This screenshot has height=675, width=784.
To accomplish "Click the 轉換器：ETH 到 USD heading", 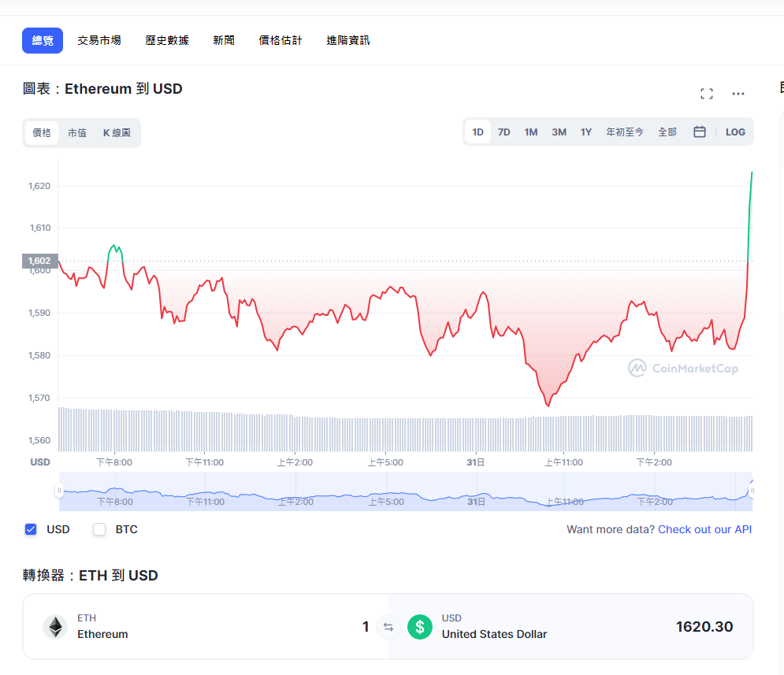I will [91, 576].
